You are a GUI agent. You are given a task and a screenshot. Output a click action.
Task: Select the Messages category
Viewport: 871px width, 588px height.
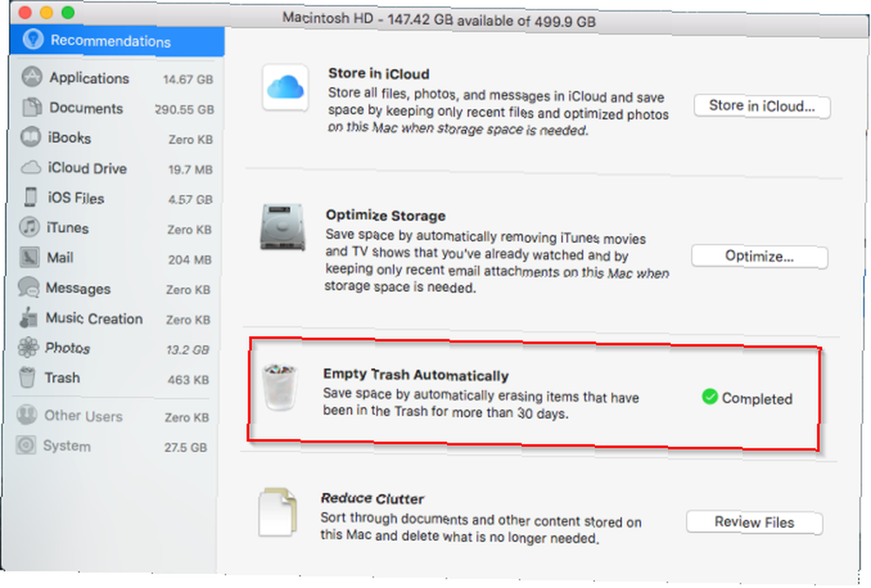(x=115, y=288)
